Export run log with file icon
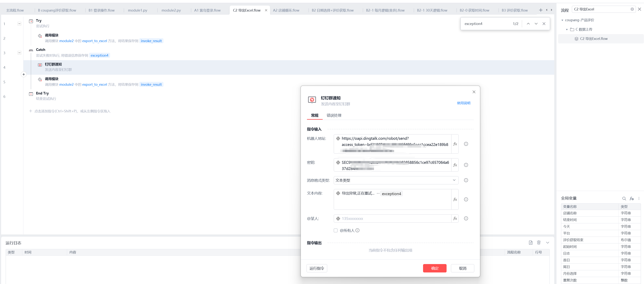Screen dimensions: 644x284 click(531, 243)
